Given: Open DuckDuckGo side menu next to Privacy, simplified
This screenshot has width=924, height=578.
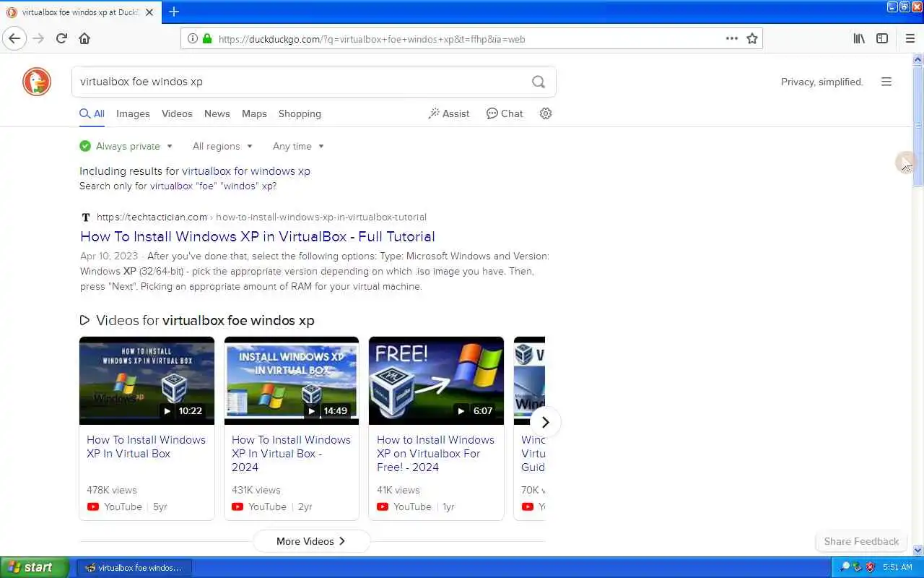Looking at the screenshot, I should click(886, 82).
